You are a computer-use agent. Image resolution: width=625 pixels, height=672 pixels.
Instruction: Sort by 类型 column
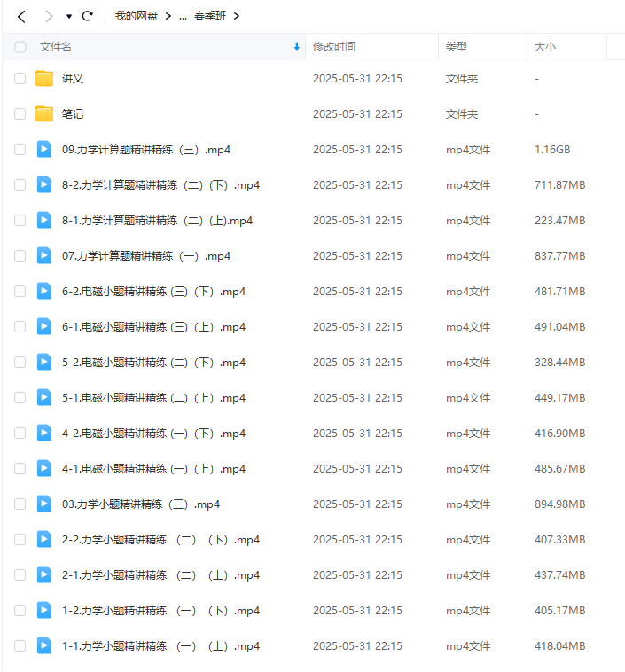coord(456,47)
